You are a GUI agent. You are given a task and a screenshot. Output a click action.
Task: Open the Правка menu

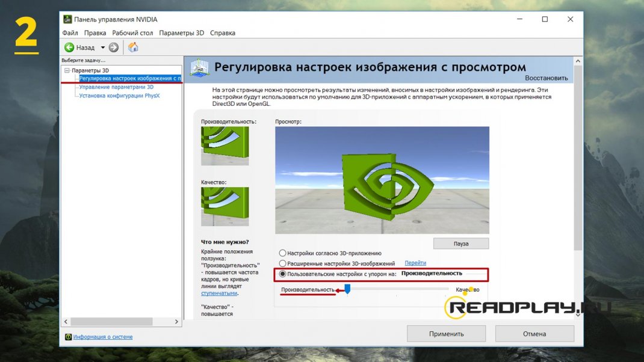coord(95,33)
